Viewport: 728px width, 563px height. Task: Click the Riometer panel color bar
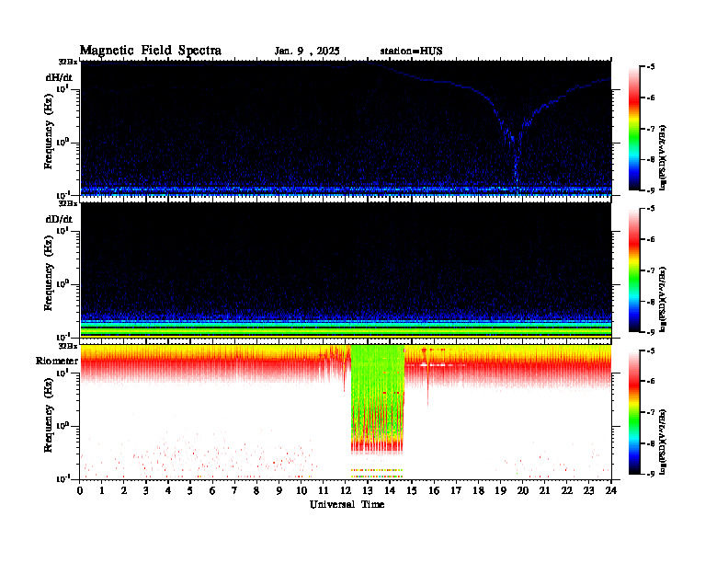[634, 412]
